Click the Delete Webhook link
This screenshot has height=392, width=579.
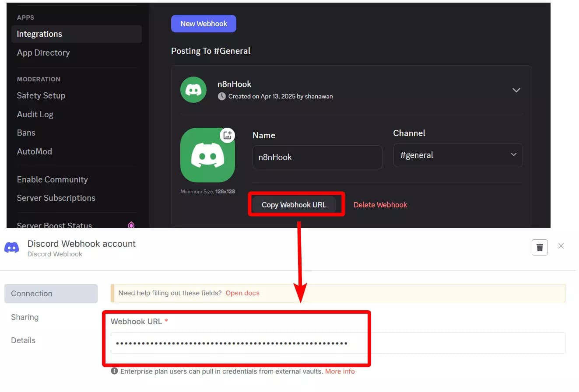click(380, 205)
